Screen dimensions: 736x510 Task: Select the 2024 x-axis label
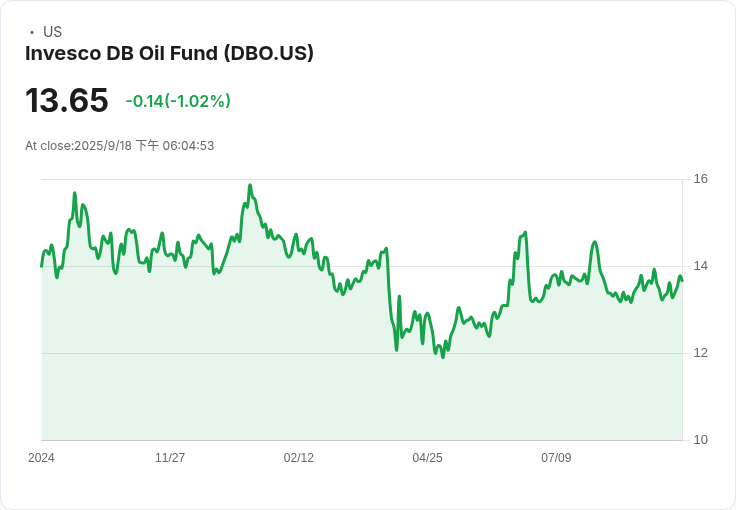coord(41,458)
